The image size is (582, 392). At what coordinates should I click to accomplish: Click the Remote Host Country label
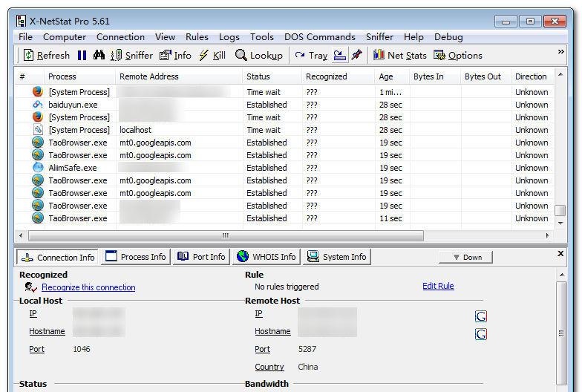269,367
